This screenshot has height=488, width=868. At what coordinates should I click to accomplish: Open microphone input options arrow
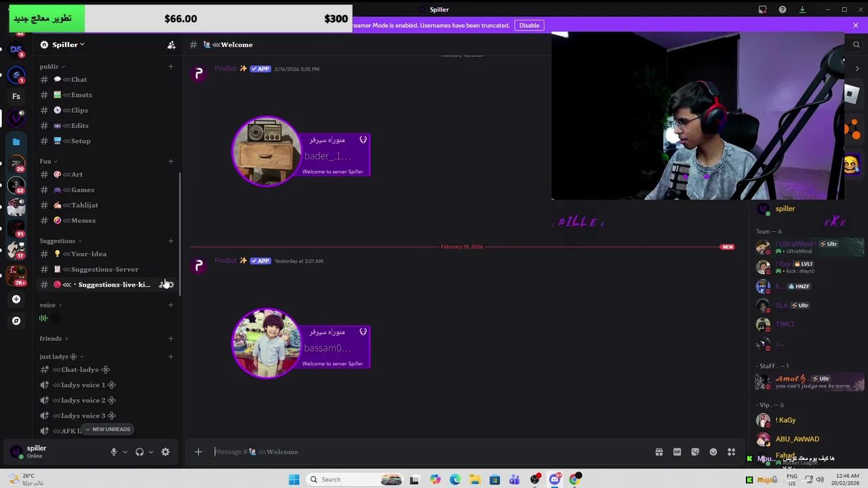(x=125, y=452)
